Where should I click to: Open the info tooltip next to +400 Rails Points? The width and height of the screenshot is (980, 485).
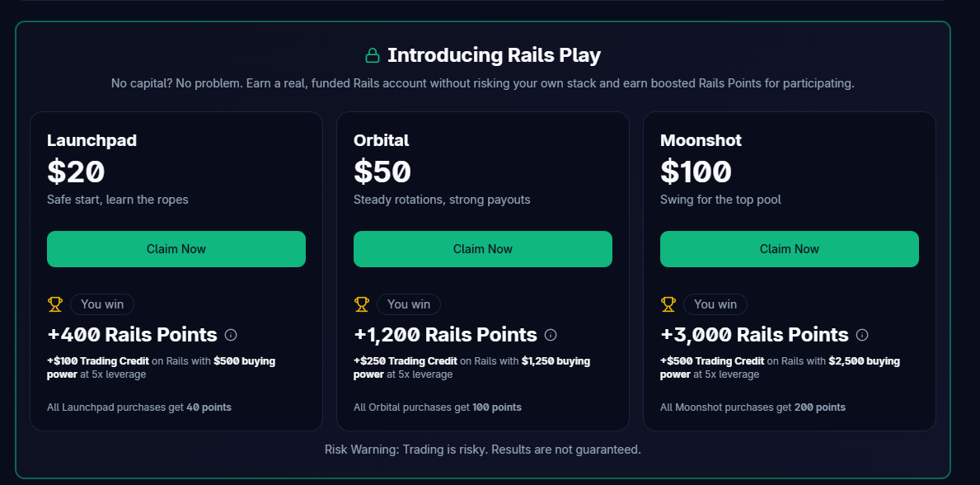(231, 335)
